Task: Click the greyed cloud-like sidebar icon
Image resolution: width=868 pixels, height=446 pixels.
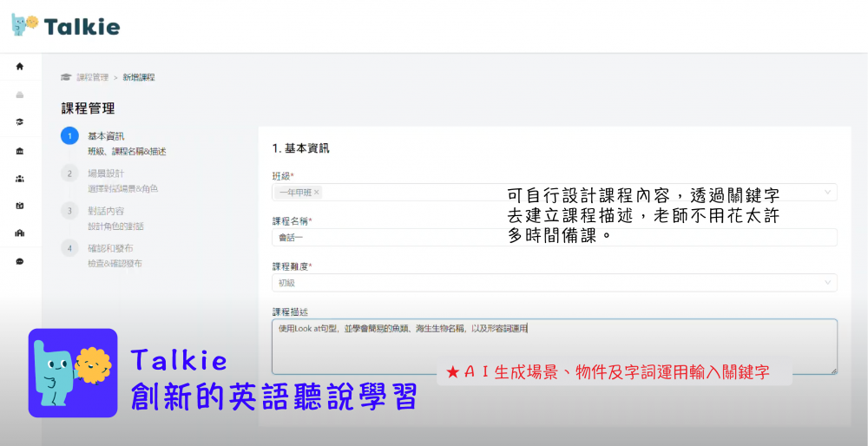Action: [x=20, y=95]
